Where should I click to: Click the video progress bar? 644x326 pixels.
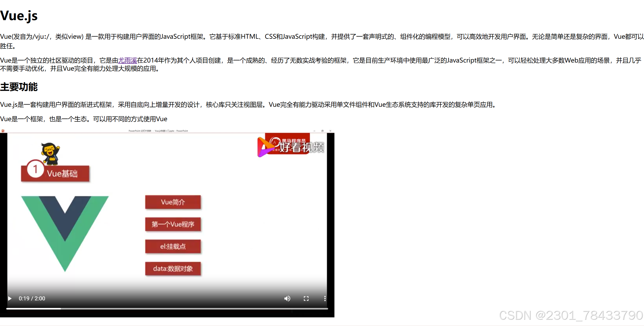coord(167,309)
